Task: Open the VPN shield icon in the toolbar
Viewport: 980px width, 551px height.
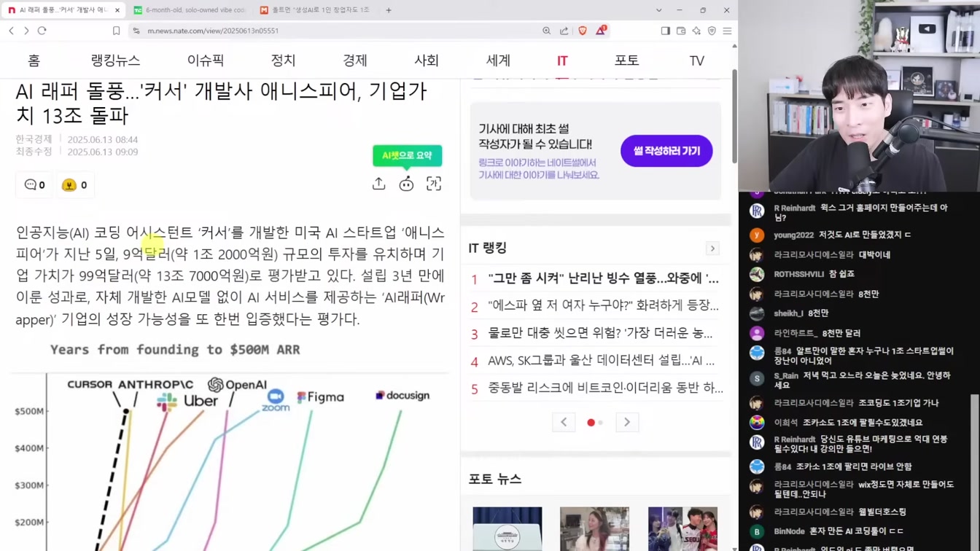Action: pyautogui.click(x=712, y=31)
